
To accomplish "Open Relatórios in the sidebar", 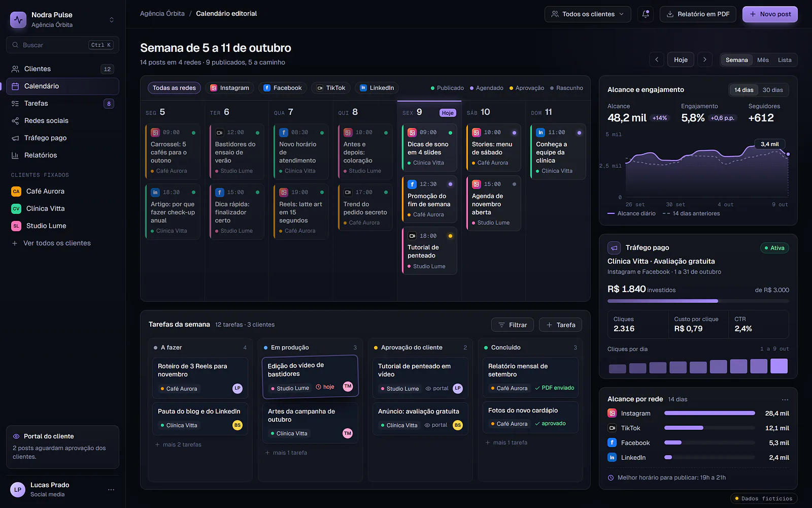I will point(62,155).
